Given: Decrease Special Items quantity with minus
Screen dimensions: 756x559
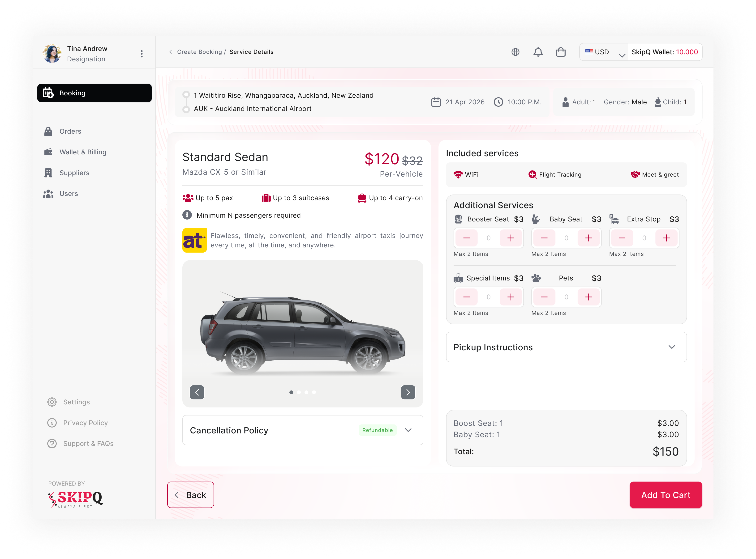Looking at the screenshot, I should 466,297.
